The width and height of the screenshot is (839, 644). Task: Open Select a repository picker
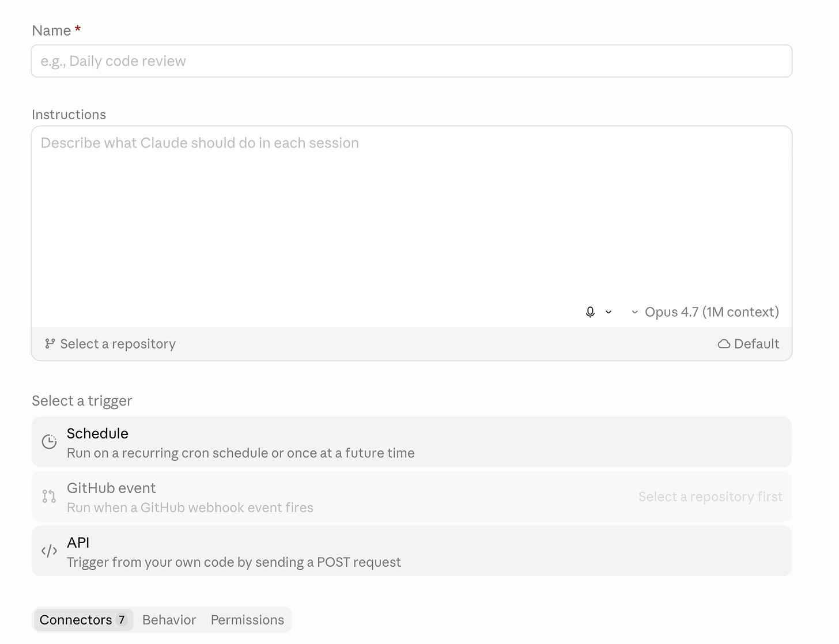111,344
